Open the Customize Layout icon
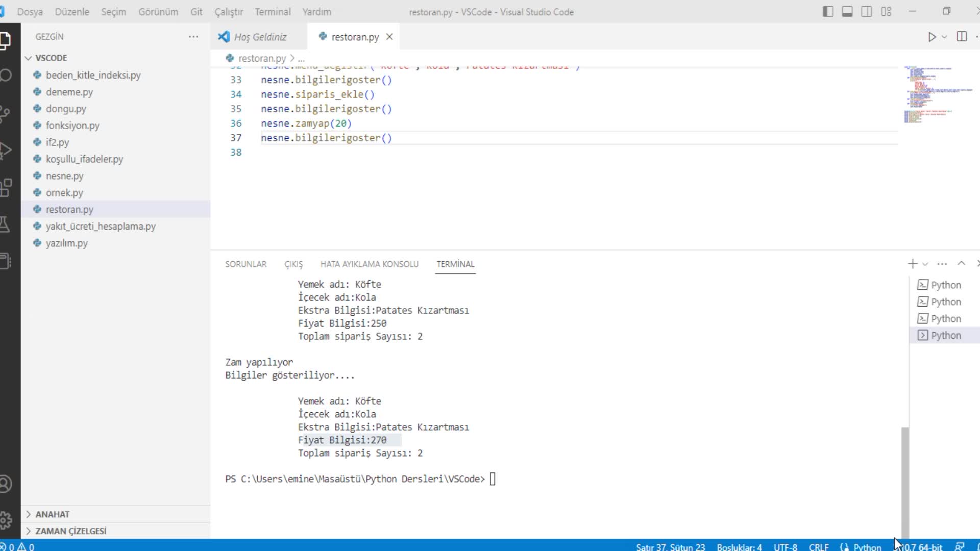The height and width of the screenshot is (551, 980). 886,12
